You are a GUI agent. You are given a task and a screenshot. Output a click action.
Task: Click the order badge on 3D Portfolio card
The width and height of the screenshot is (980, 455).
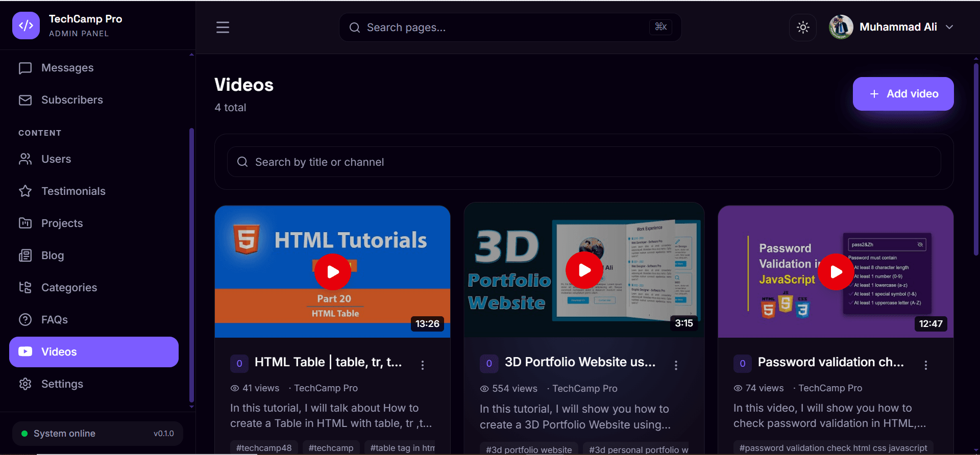(489, 364)
